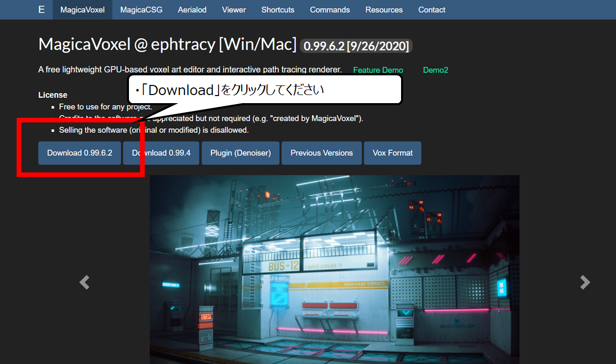This screenshot has width=616, height=364.
Task: Show previous carousel image with left arrow
Action: pyautogui.click(x=84, y=282)
